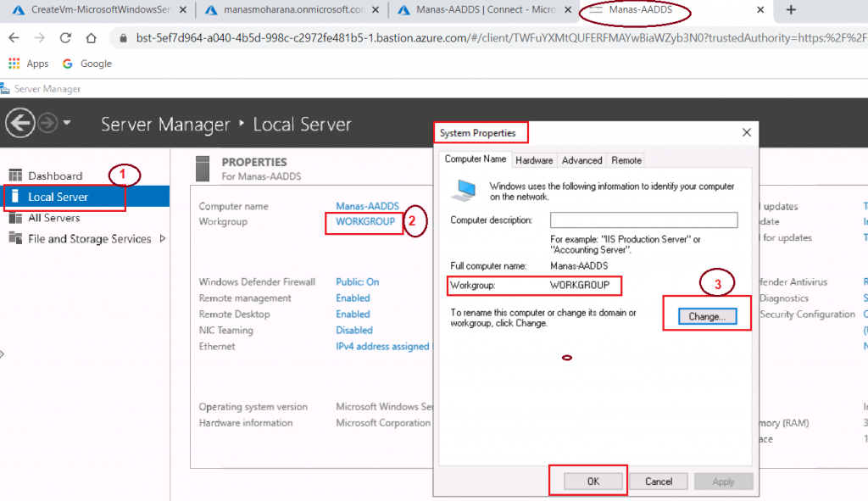Expand File and Storage Services arrow
The height and width of the screenshot is (501, 868).
pos(163,239)
